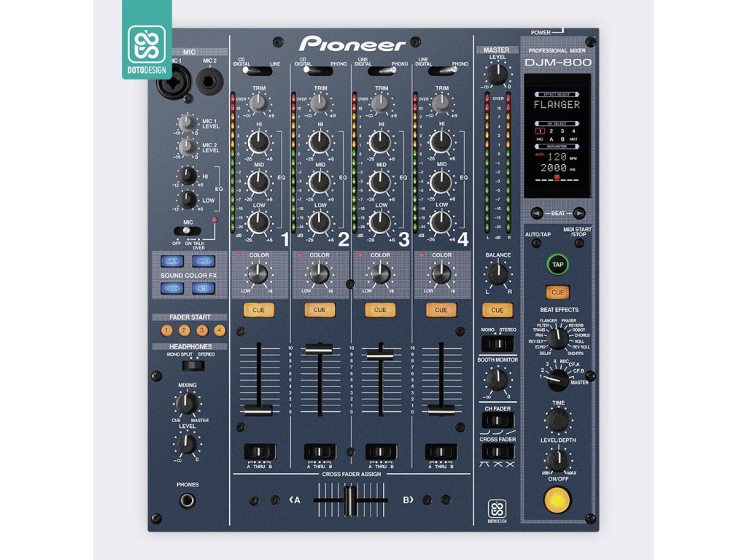Click the beat effects CUE button below TAP
This screenshot has width=747, height=560.
click(x=558, y=292)
